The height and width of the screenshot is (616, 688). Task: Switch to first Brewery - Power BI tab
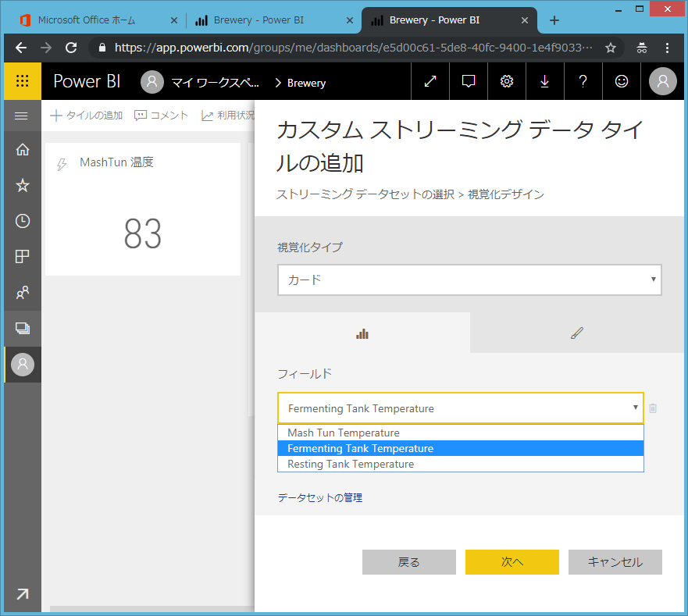click(258, 20)
